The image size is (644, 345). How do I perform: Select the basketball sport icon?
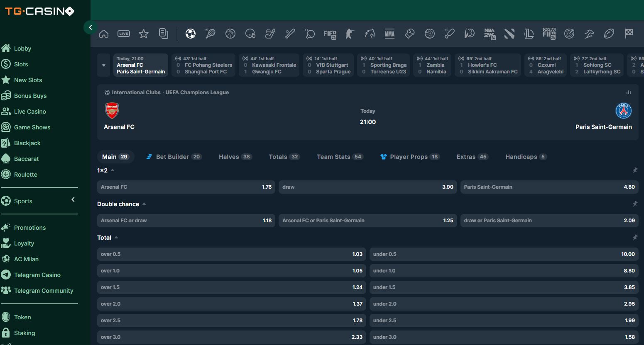tap(230, 34)
